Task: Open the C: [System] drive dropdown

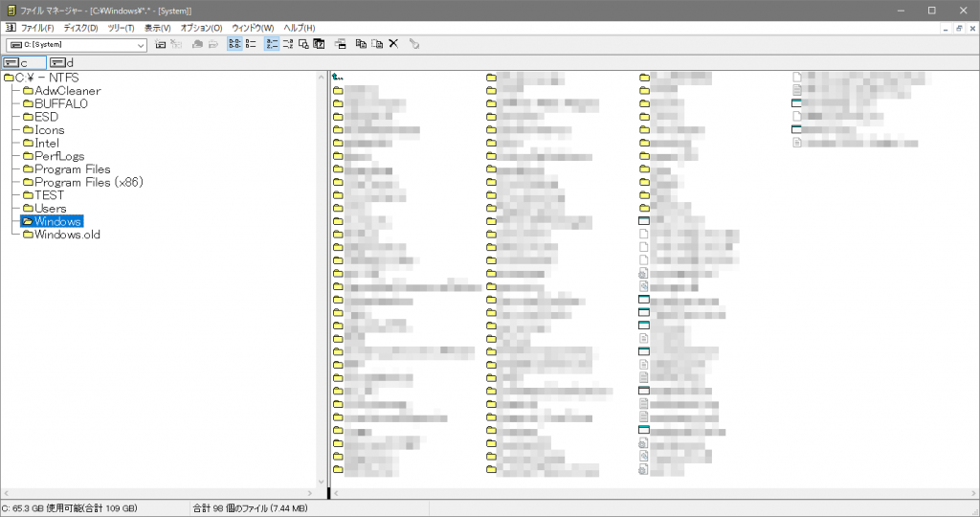Action: point(142,45)
